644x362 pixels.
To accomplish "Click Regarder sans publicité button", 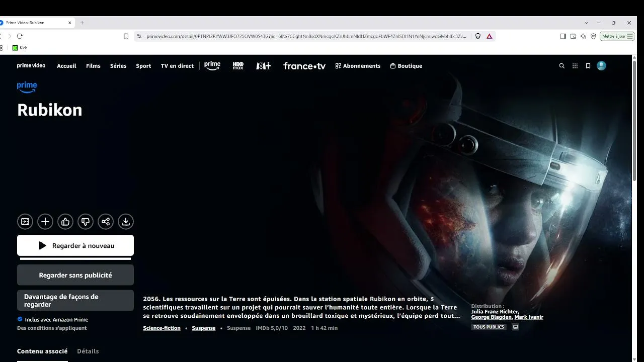I will [75, 275].
